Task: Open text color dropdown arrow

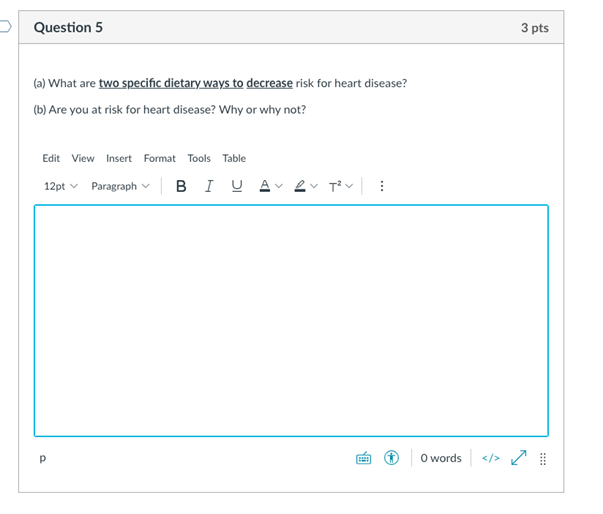Action: pyautogui.click(x=279, y=186)
